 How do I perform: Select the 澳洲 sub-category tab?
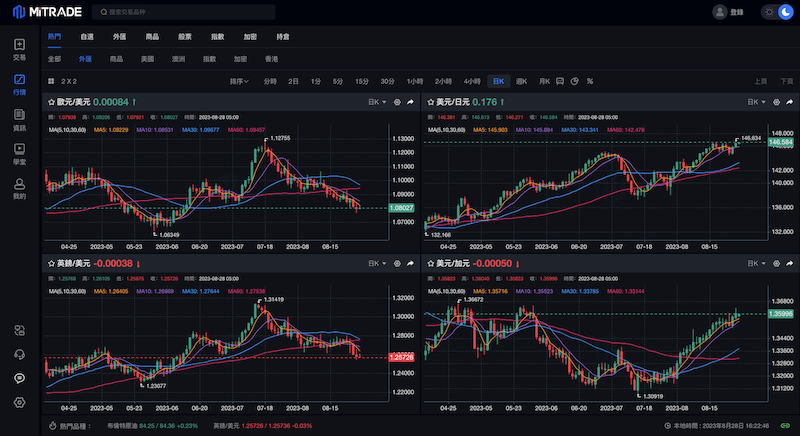pos(178,59)
